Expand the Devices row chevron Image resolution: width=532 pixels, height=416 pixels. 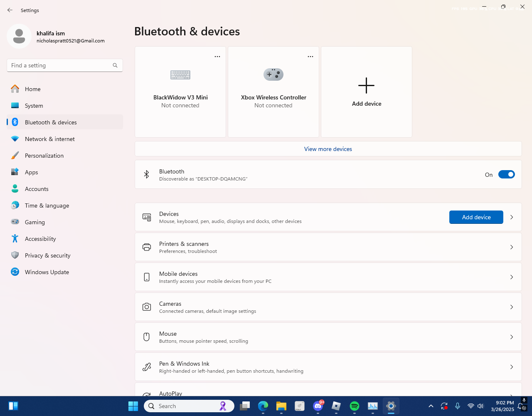point(512,217)
